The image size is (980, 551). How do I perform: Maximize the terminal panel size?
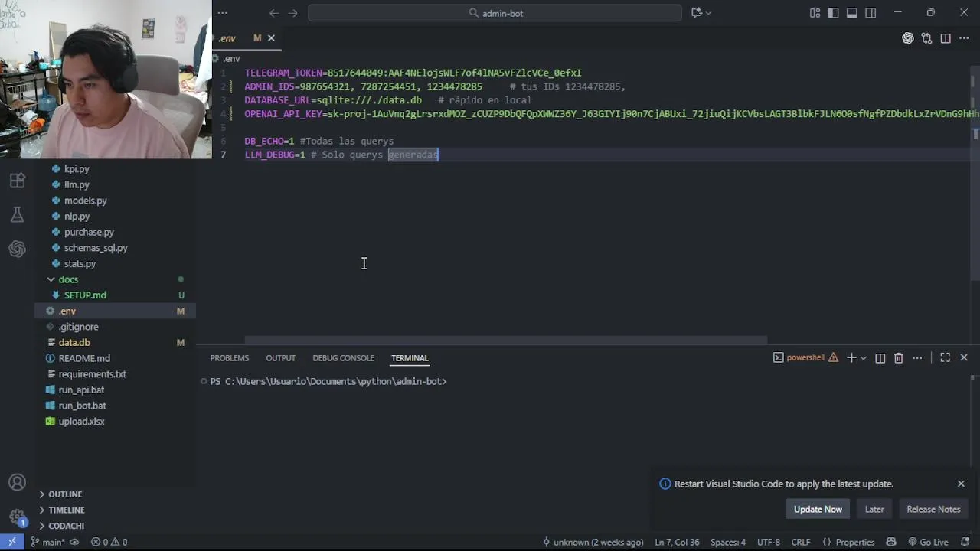946,358
